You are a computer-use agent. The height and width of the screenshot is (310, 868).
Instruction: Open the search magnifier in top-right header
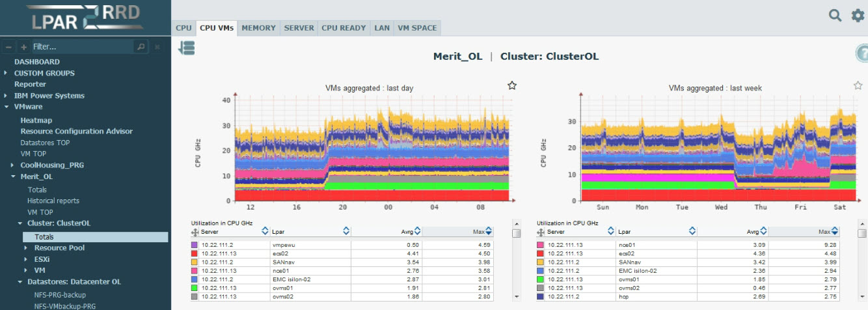coord(835,16)
